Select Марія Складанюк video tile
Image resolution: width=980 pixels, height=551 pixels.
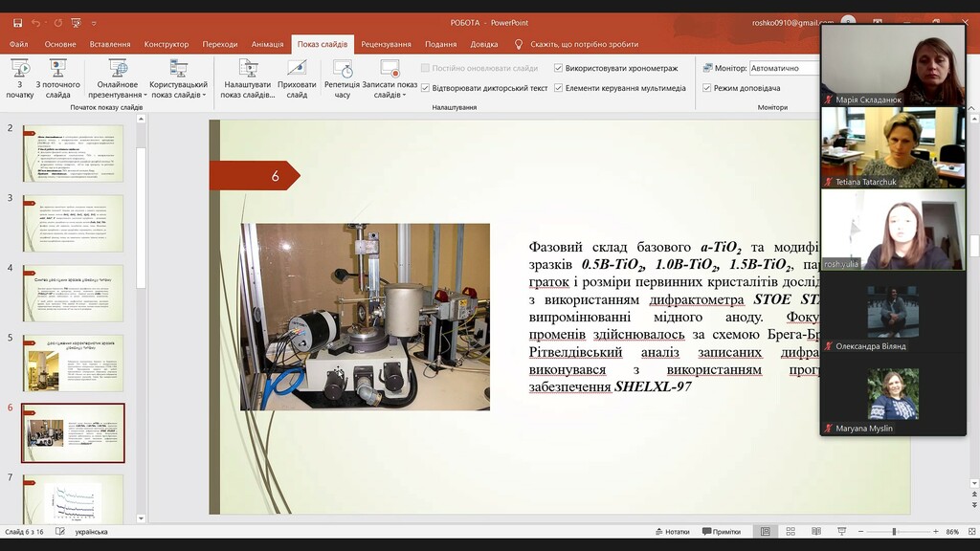[893, 65]
